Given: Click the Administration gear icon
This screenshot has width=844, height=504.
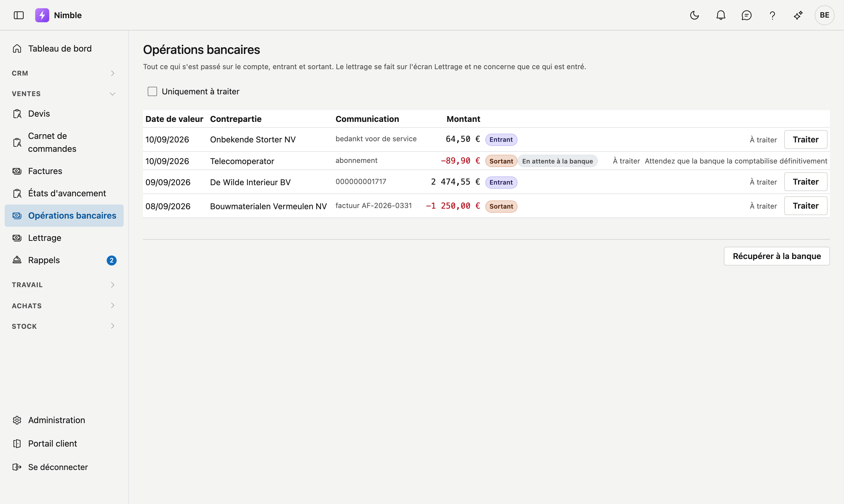Looking at the screenshot, I should pyautogui.click(x=17, y=420).
